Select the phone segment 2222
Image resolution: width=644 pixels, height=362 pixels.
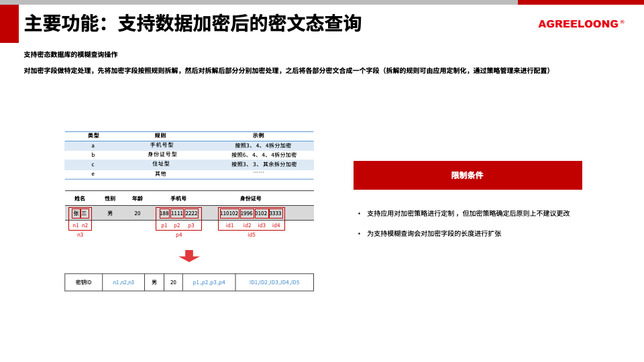(191, 213)
